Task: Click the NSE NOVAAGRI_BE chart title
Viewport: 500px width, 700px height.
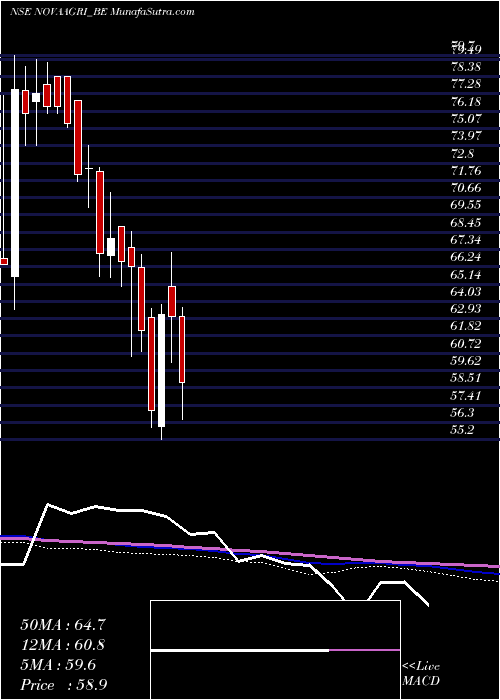Action: pos(102,12)
